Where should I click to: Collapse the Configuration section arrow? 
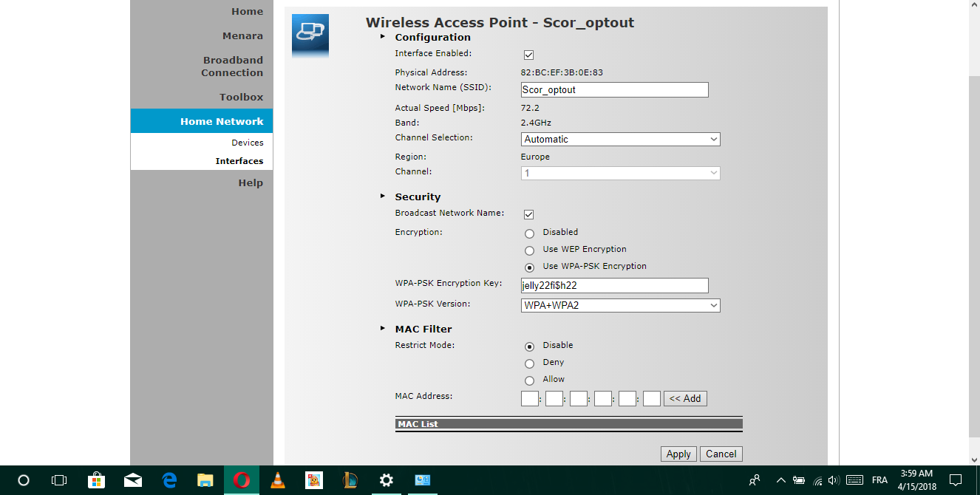[383, 36]
